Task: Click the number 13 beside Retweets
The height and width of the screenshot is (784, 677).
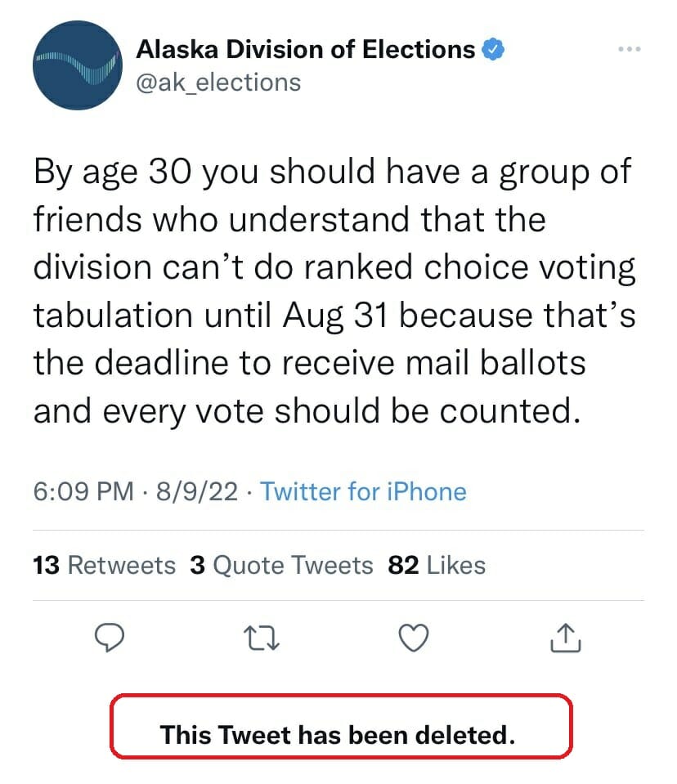Action: (46, 565)
